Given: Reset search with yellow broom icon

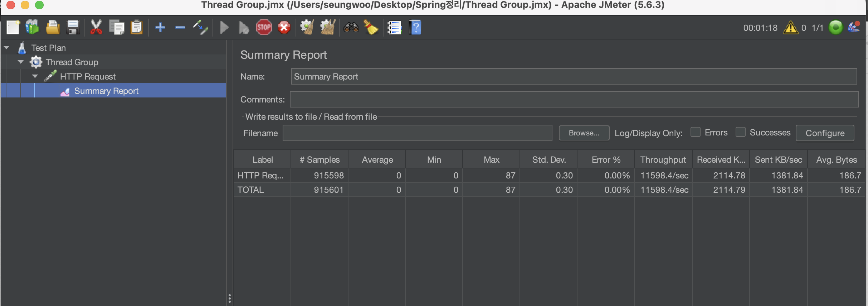Looking at the screenshot, I should pyautogui.click(x=371, y=27).
